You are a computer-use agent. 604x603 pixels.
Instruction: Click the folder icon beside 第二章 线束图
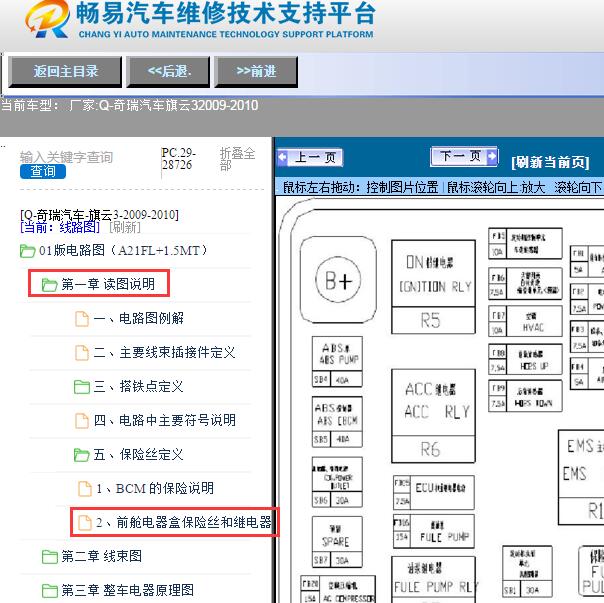tap(50, 557)
